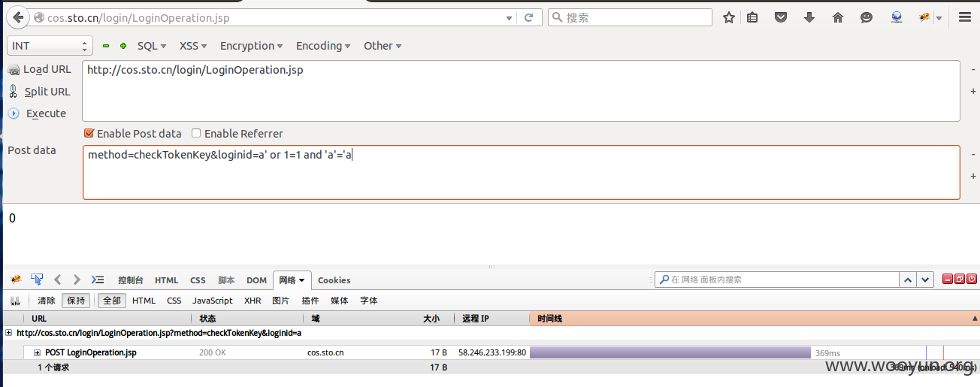Image resolution: width=980 pixels, height=387 pixels.
Task: Open the SQL dropdown menu
Action: pos(151,46)
